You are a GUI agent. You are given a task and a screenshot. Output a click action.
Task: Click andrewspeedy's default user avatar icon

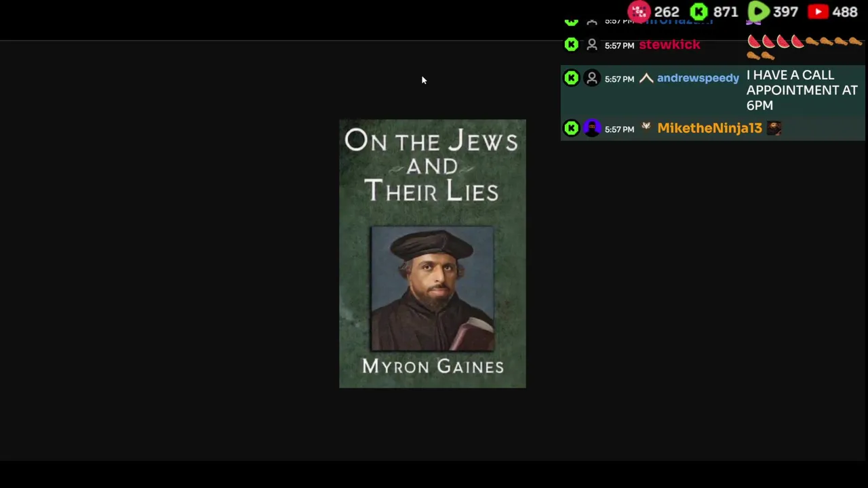click(592, 78)
